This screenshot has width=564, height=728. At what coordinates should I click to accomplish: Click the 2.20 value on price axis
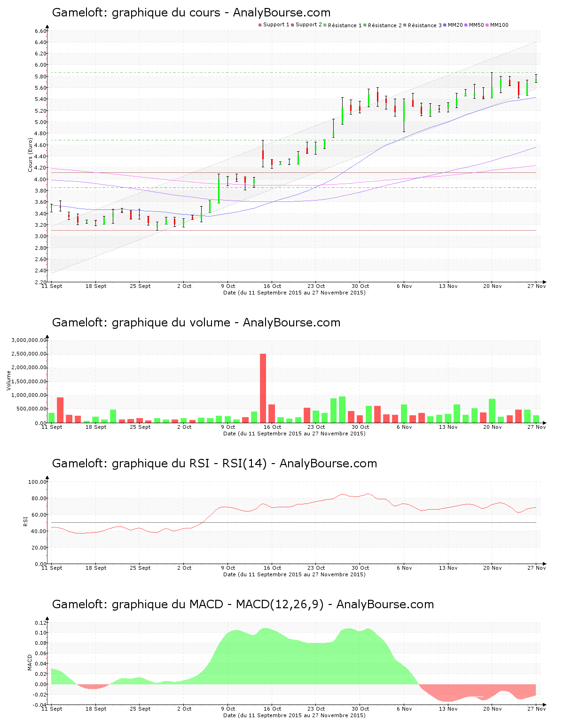(40, 282)
